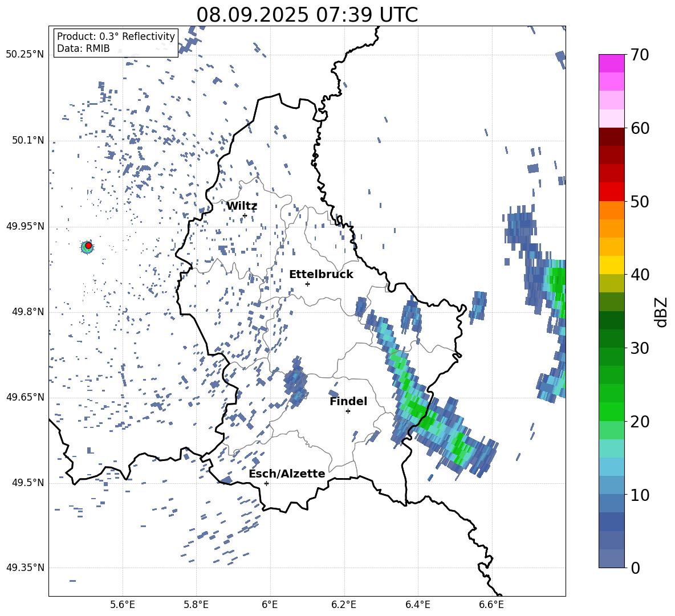Click the colorbar tick label 10
This screenshot has width=675, height=616.
pos(640,495)
